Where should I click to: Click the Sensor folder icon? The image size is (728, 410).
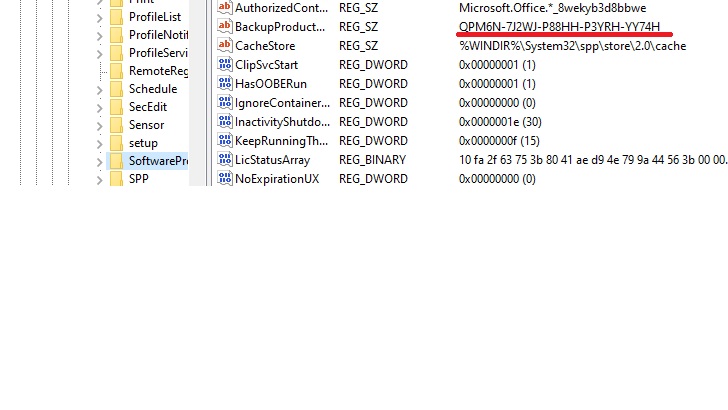click(116, 125)
